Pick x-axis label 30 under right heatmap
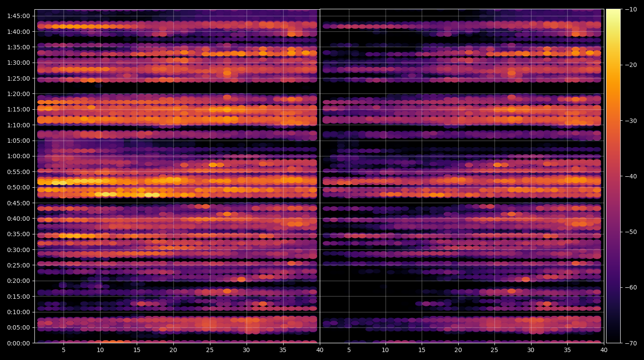Viewport: 644px width, 360px height. [x=531, y=350]
